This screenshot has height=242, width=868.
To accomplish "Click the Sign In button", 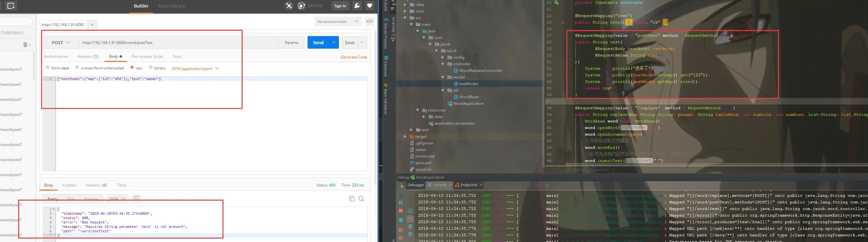I will click(340, 6).
